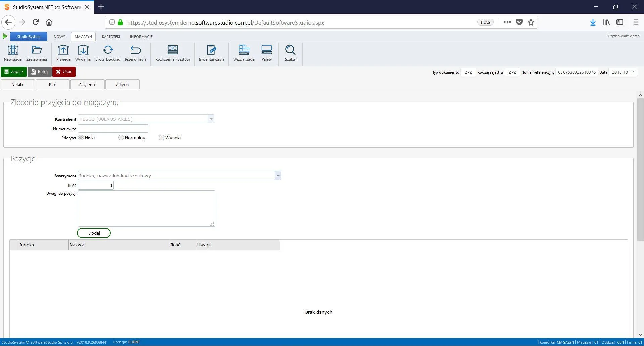This screenshot has height=346, width=644.
Task: Open Inwentaryzacja inventory icon
Action: click(x=211, y=53)
